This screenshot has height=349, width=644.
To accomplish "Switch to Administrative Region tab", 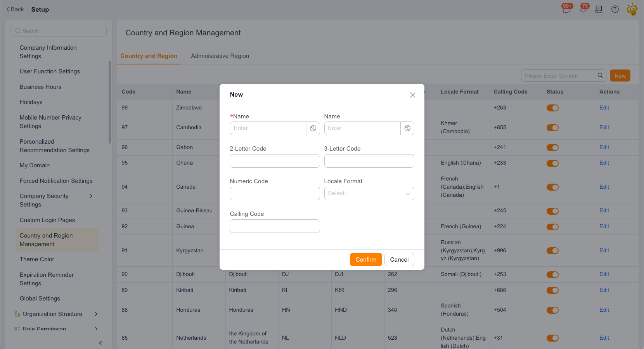I will [220, 56].
